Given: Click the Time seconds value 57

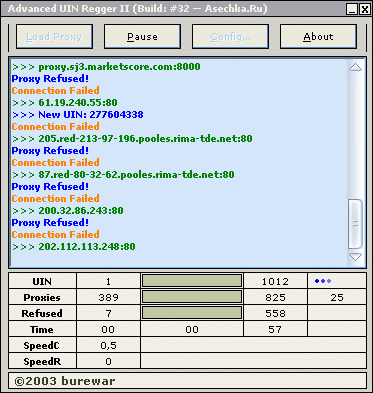Looking at the screenshot, I should pyautogui.click(x=275, y=329).
